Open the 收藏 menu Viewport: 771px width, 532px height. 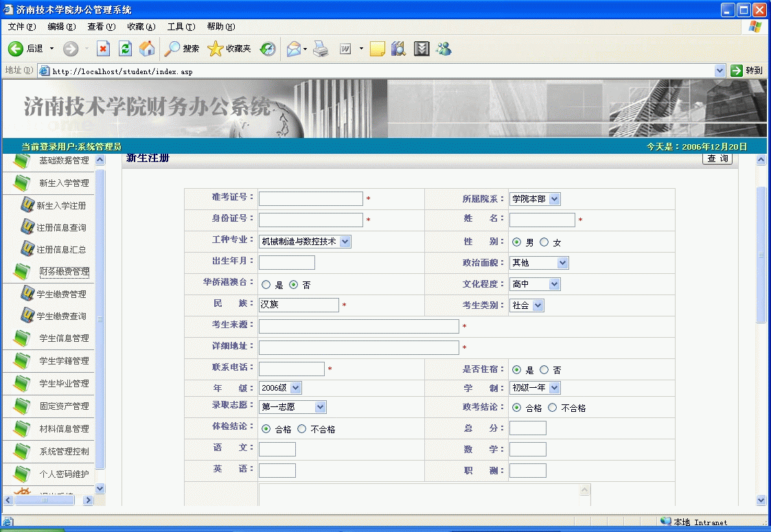141,27
